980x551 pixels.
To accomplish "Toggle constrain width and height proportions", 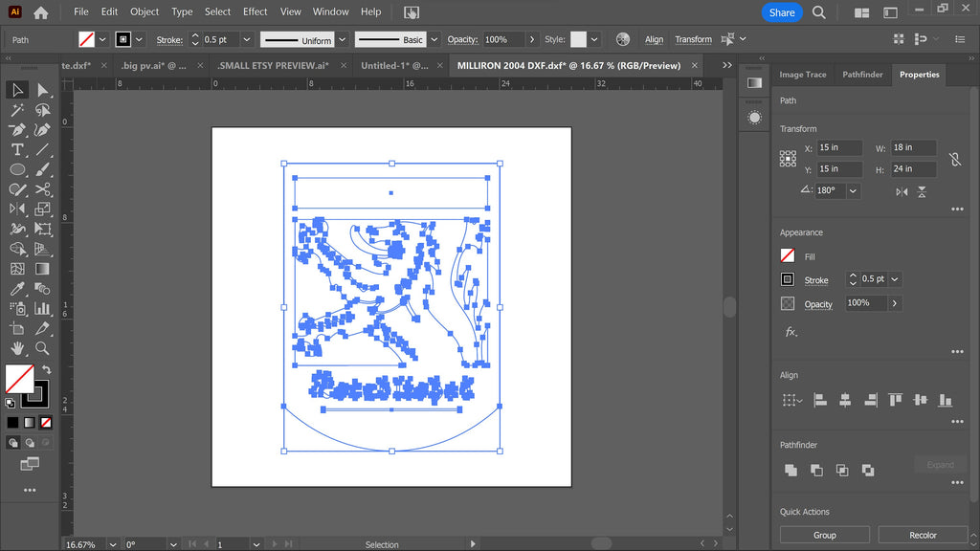I will pos(955,159).
